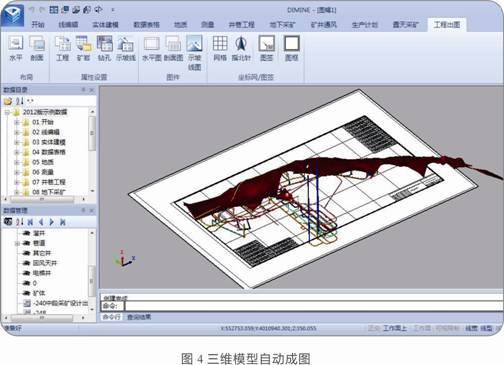Expand the 03 实体建模 folder

pos(17,142)
